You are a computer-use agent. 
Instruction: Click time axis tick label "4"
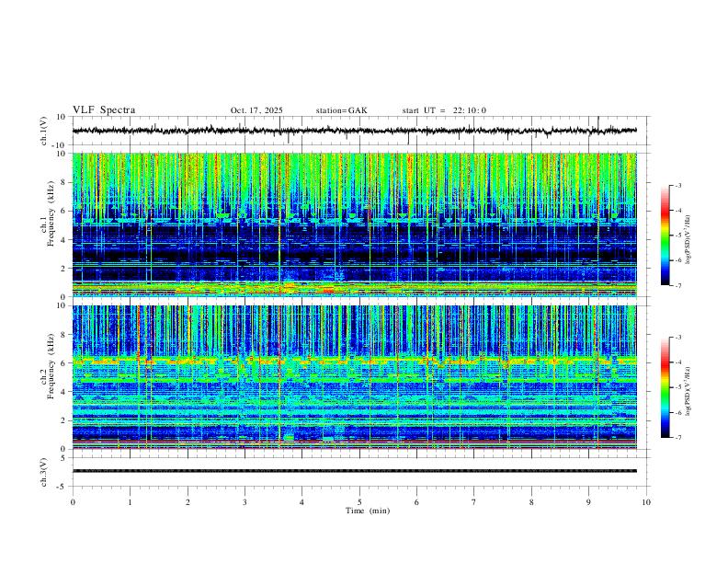coord(302,502)
